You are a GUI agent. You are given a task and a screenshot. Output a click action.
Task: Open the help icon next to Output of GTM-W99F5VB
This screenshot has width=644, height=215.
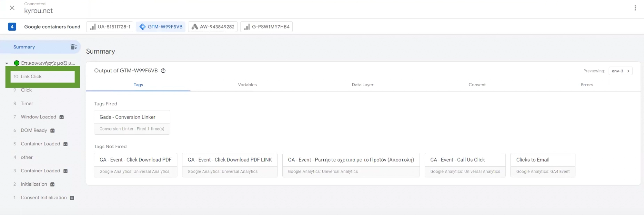[x=163, y=71]
